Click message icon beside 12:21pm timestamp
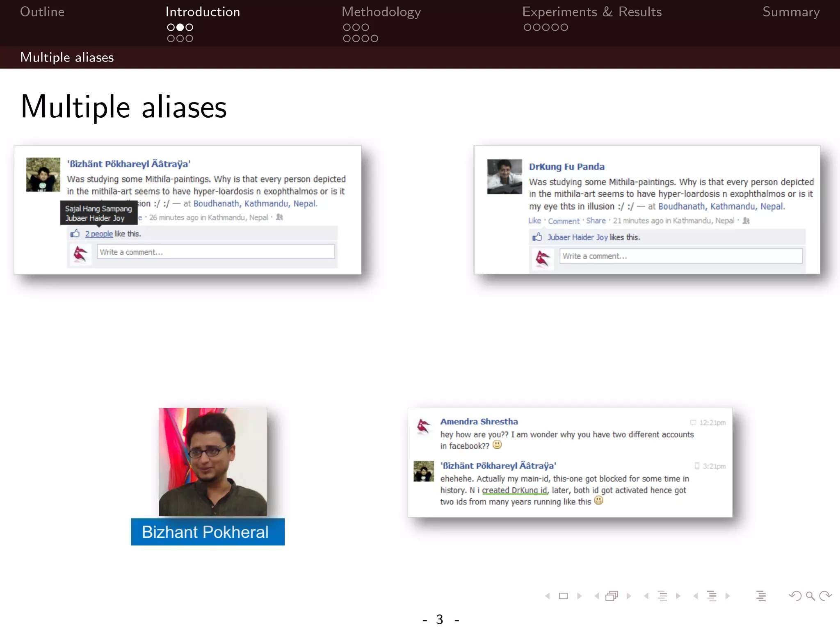840x630 pixels. 693,422
